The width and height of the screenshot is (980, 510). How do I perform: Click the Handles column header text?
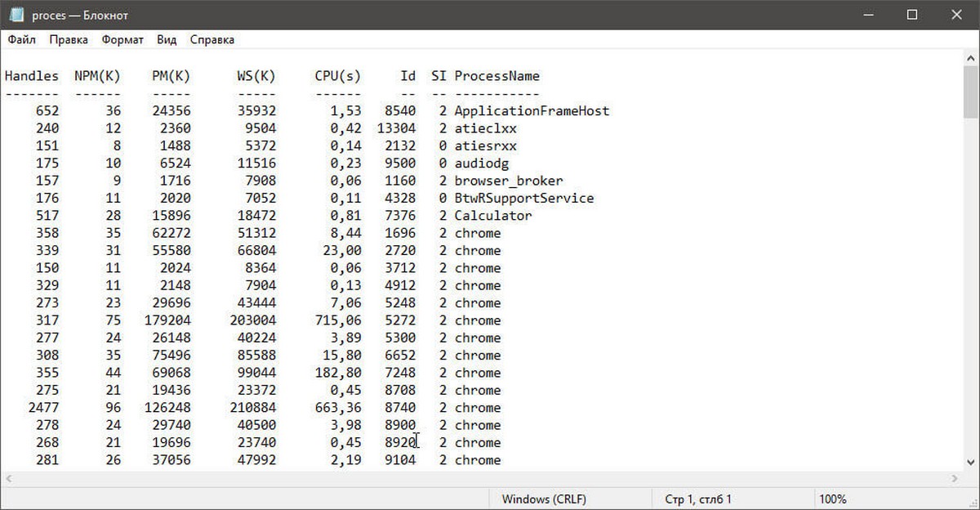[x=32, y=76]
